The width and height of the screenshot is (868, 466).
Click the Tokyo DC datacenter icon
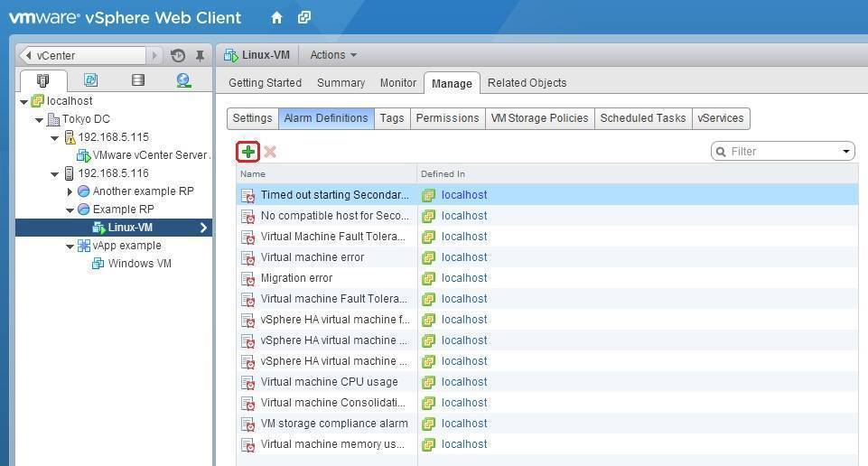pos(53,119)
